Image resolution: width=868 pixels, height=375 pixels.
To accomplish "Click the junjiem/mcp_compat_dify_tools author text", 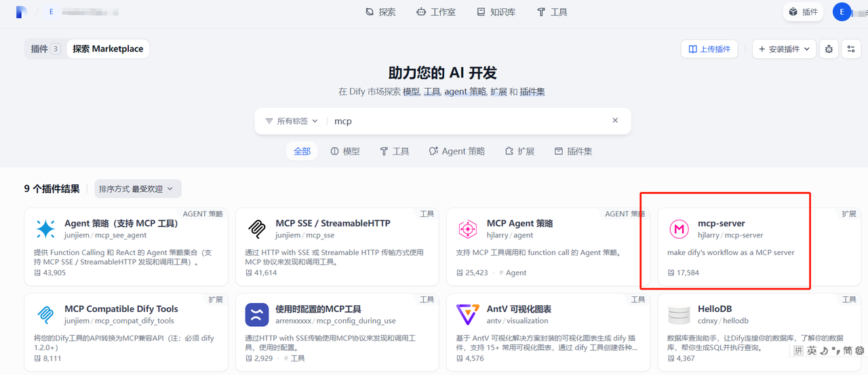I will pyautogui.click(x=119, y=321).
